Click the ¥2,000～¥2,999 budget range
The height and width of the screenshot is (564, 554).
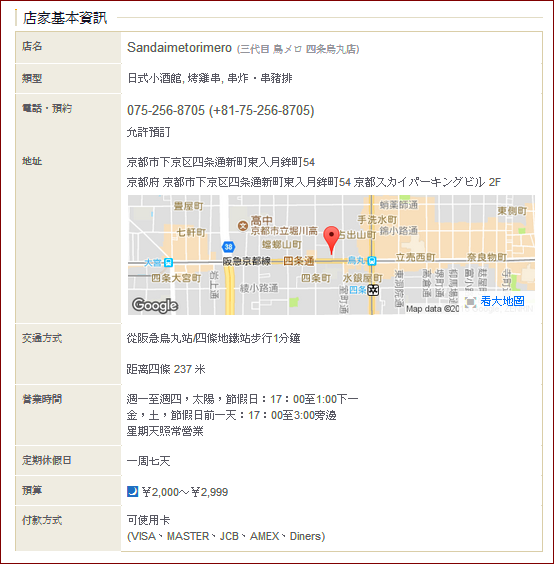pos(185,492)
